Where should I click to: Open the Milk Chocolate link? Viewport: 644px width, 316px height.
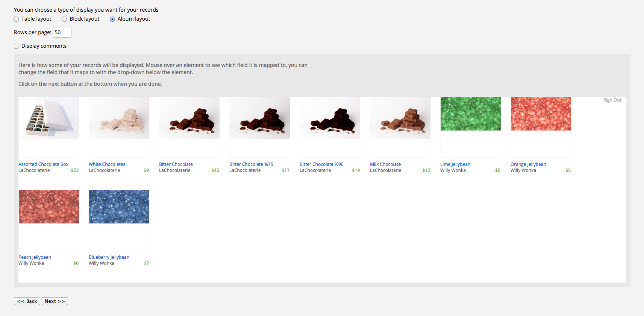[385, 164]
